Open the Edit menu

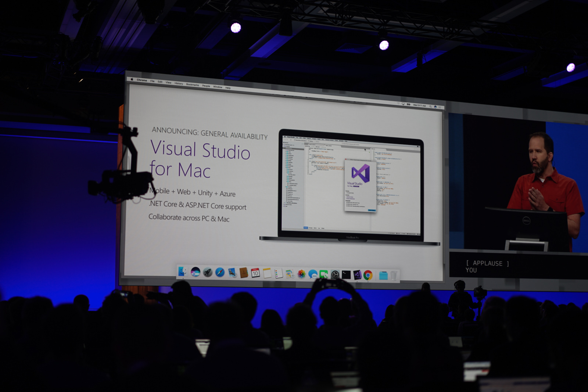coord(160,82)
